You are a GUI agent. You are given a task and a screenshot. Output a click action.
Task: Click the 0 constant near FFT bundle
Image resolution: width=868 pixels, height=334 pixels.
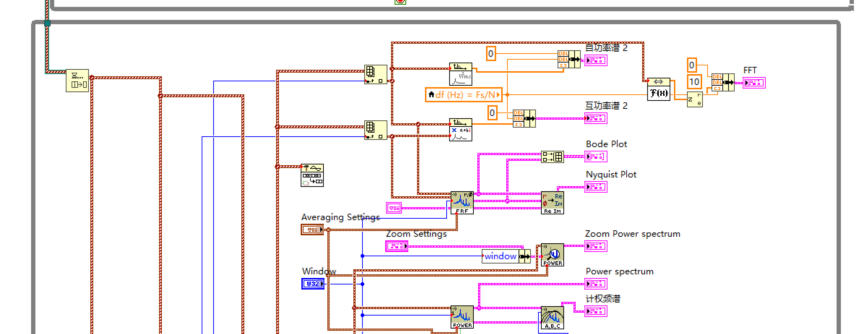[x=692, y=65]
